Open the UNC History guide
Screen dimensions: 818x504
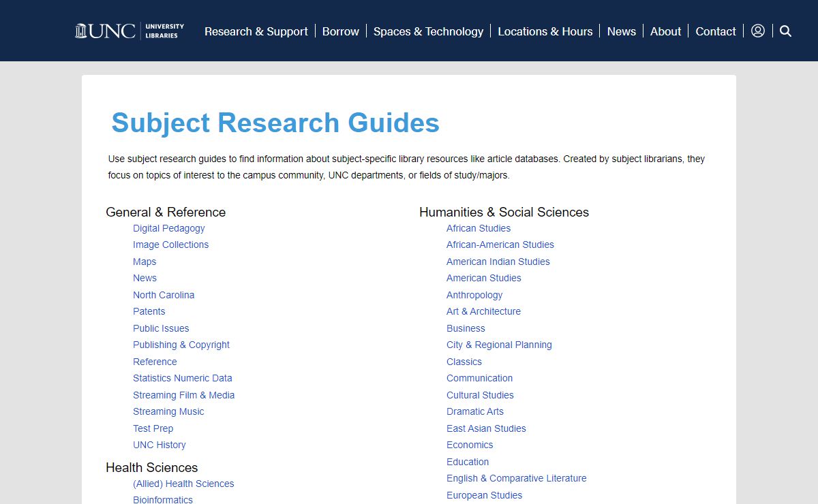[x=160, y=445]
